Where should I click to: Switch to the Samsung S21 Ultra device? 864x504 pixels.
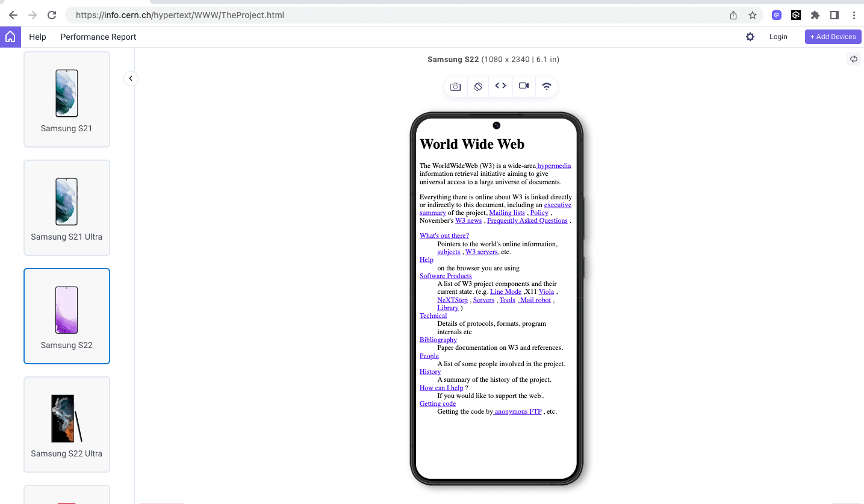(66, 207)
